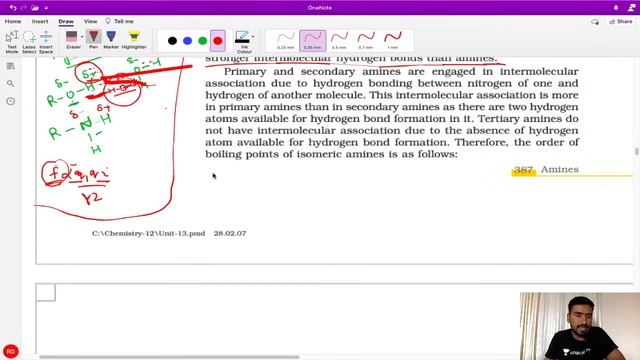This screenshot has height=360, width=640.
Task: Open the notebooks navigation sidebar icon
Action: coord(11,66)
